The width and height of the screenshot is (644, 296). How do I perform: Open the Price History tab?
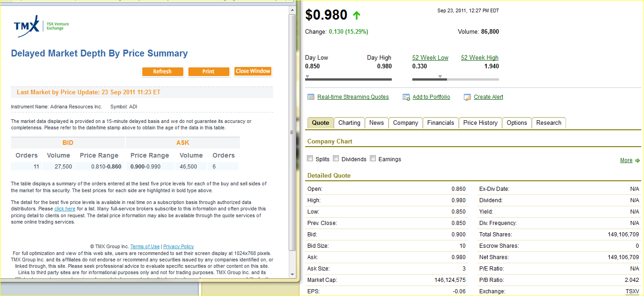[x=480, y=123]
